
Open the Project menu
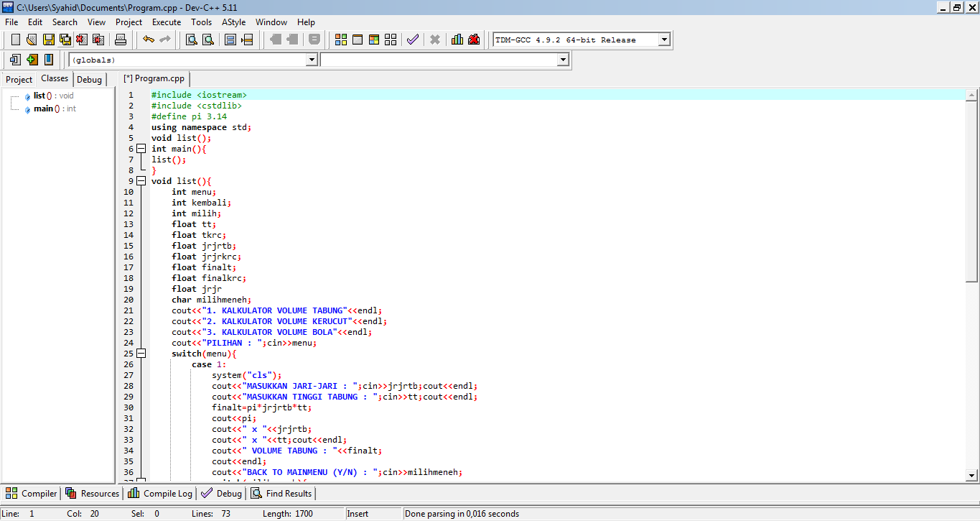129,22
